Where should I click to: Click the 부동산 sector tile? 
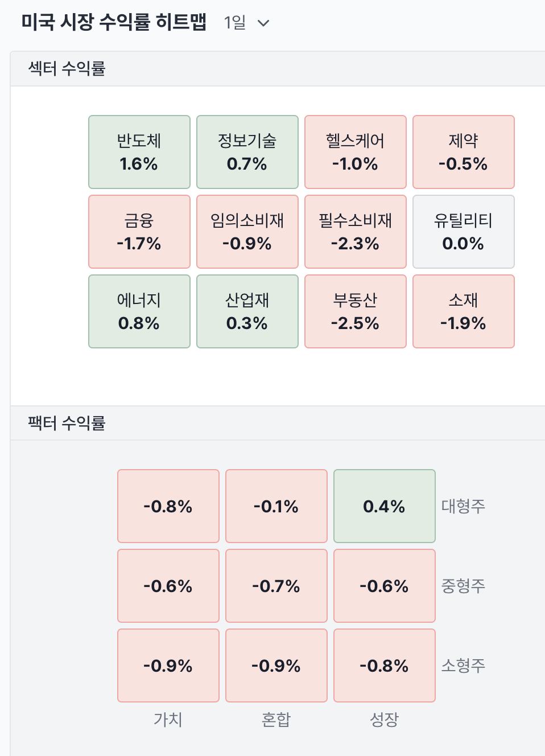[356, 311]
